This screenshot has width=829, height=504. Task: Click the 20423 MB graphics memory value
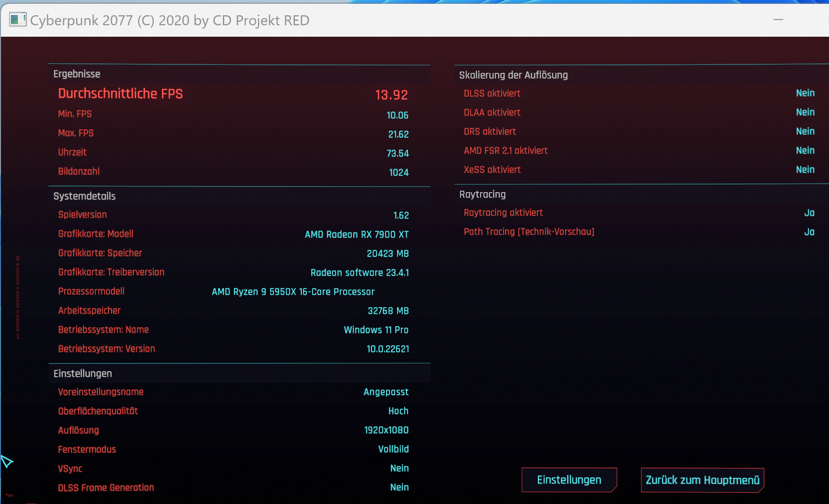(388, 254)
